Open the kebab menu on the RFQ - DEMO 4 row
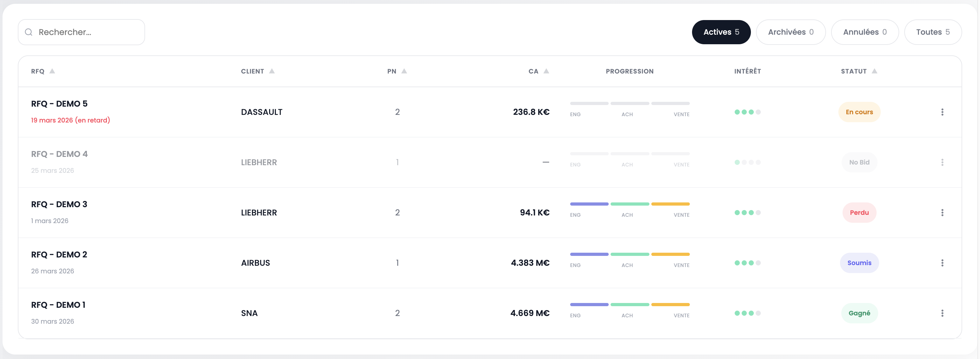The image size is (980, 359). pos(942,162)
